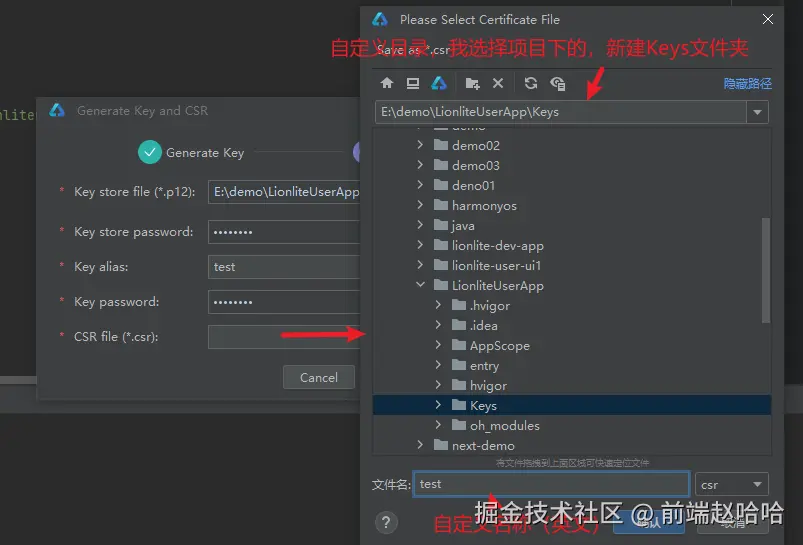Image resolution: width=803 pixels, height=545 pixels.
Task: Click the Generate Key step checkmark
Action: [x=150, y=152]
